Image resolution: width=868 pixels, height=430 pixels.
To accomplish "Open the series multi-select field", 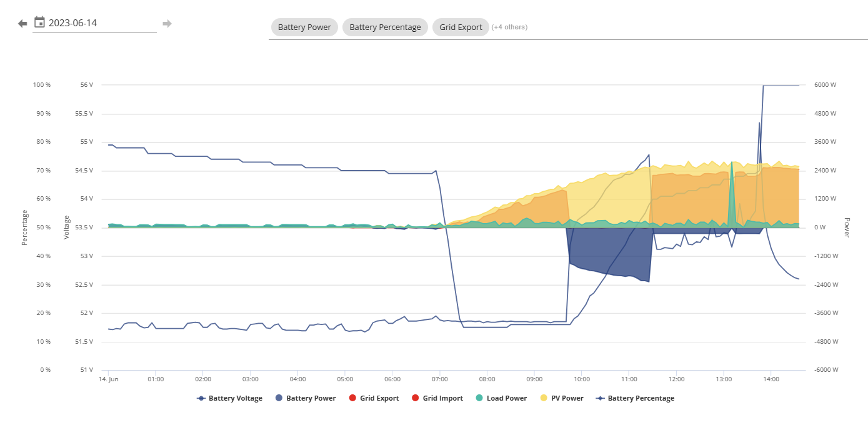I will pyautogui.click(x=569, y=27).
